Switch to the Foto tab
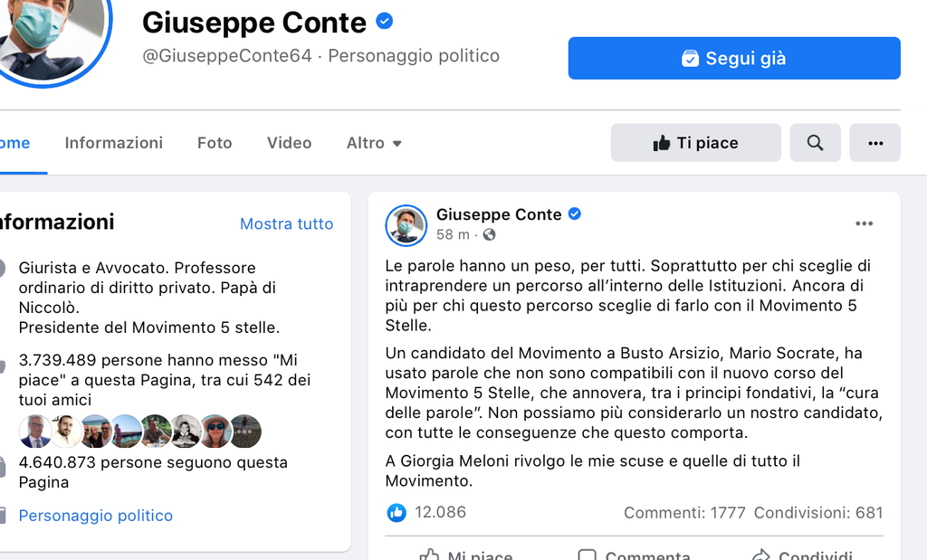927x560 pixels. click(x=215, y=143)
